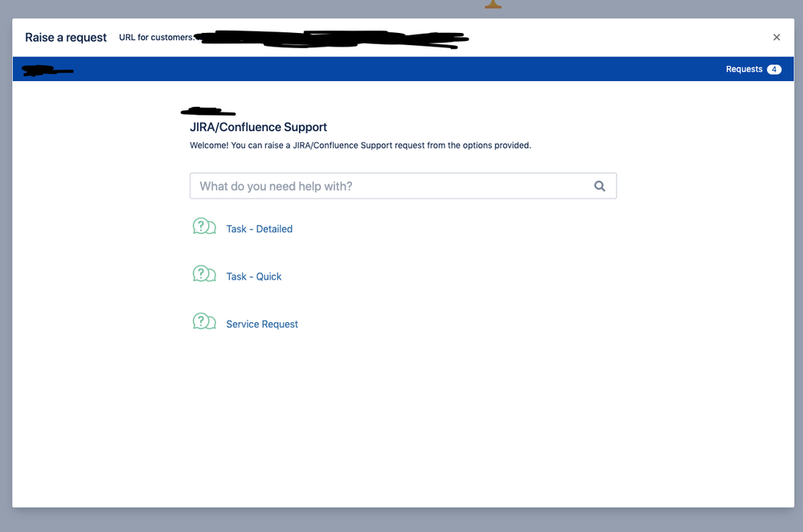Image resolution: width=803 pixels, height=532 pixels.
Task: Click the Welcome message text
Action: tap(361, 145)
